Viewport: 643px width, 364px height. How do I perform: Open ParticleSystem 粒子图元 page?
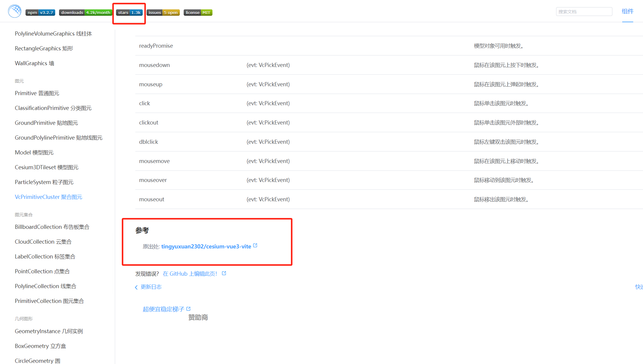tap(44, 182)
